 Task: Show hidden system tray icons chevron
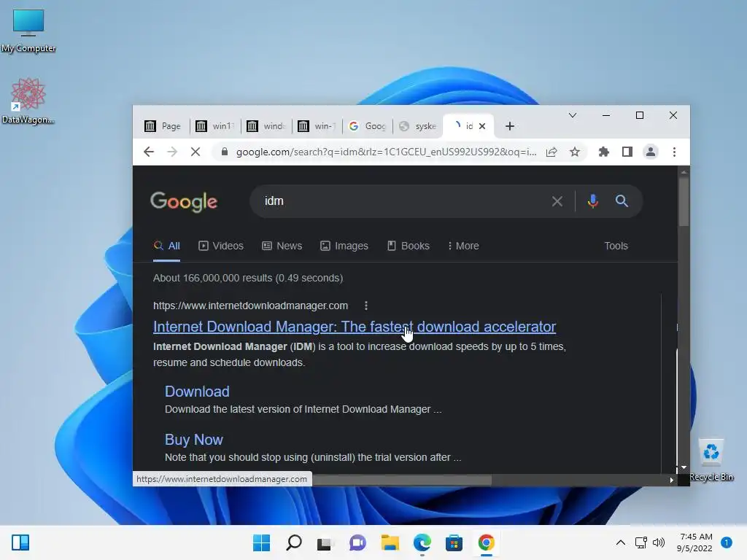pos(621,542)
